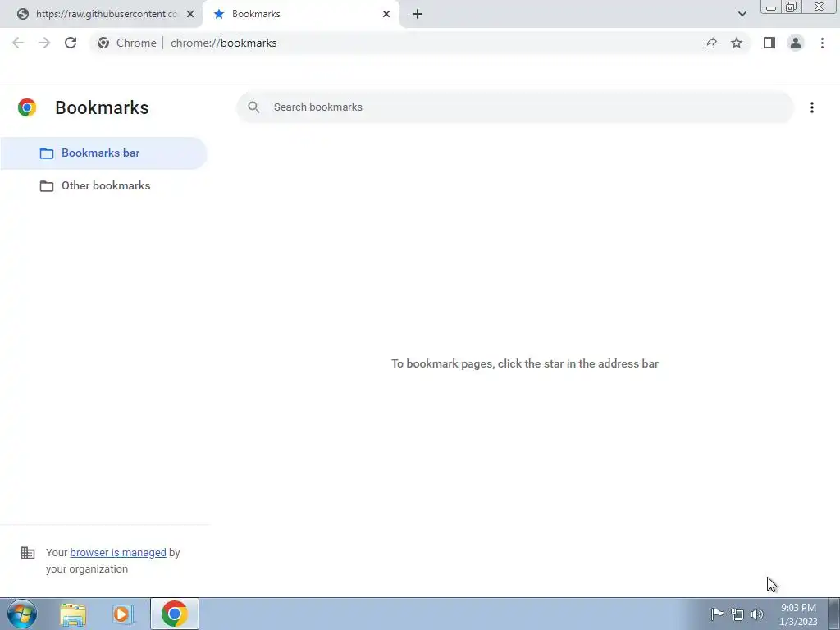Viewport: 840px width, 630px height.
Task: Click the share page icon in address bar
Action: [710, 43]
